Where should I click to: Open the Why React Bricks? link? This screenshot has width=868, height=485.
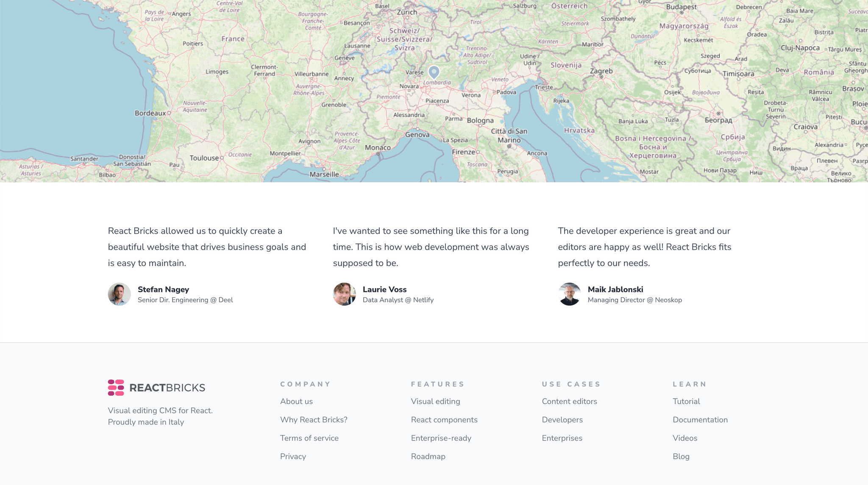click(x=314, y=419)
